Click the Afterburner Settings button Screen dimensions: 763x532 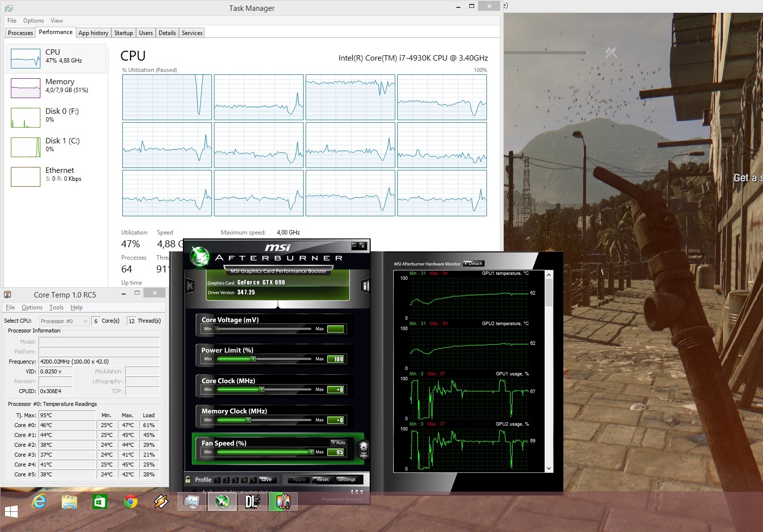click(347, 479)
